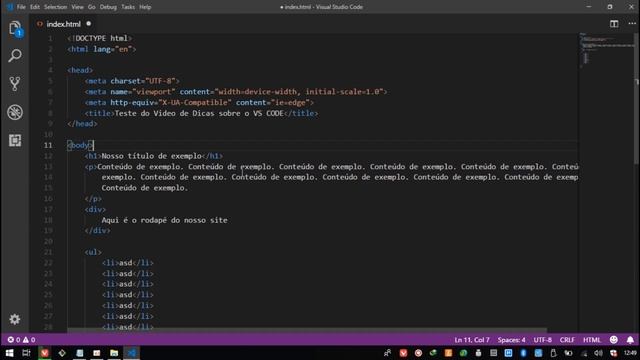Open the Search view in the activity bar
Image resolution: width=640 pixels, height=360 pixels.
tap(15, 56)
